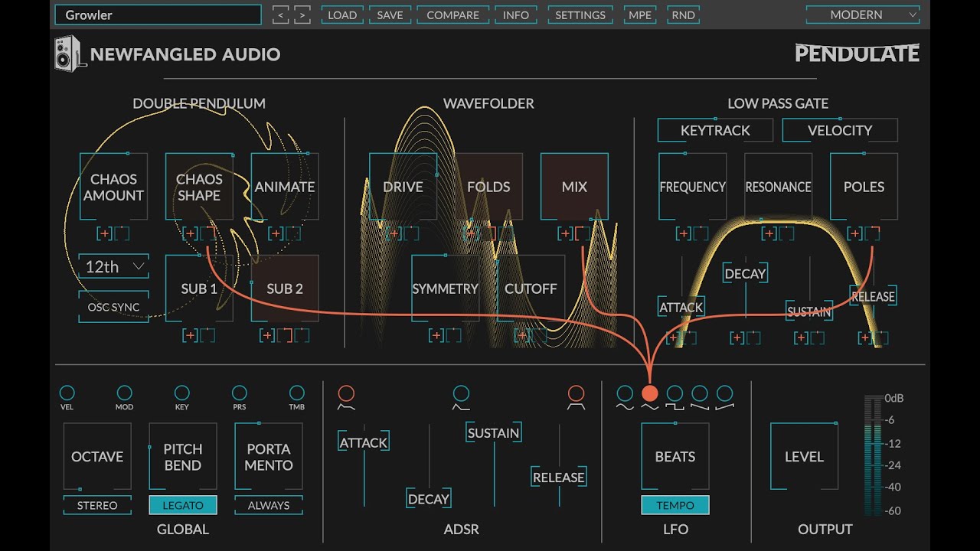
Task: Click the PITCH BEND knob
Action: (183, 456)
